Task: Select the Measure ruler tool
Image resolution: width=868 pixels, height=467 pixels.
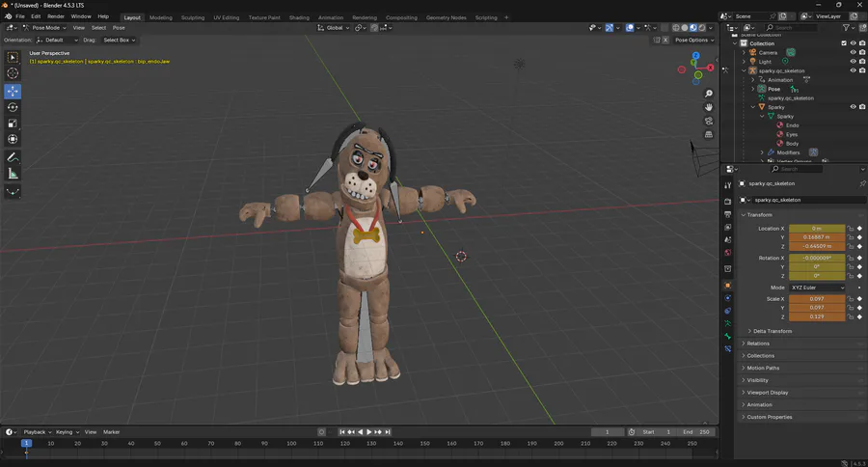Action: point(13,174)
